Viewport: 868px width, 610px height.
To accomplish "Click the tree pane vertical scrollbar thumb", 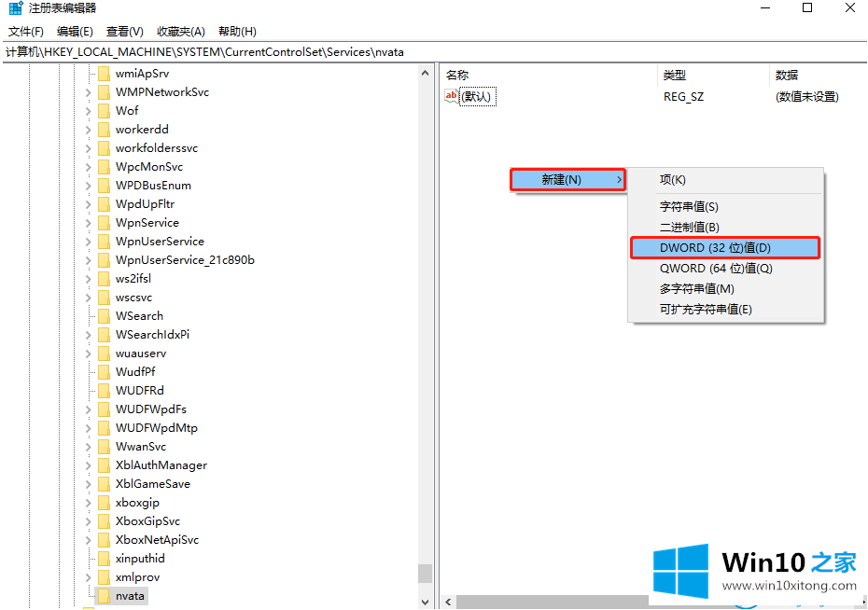I will coord(425,572).
